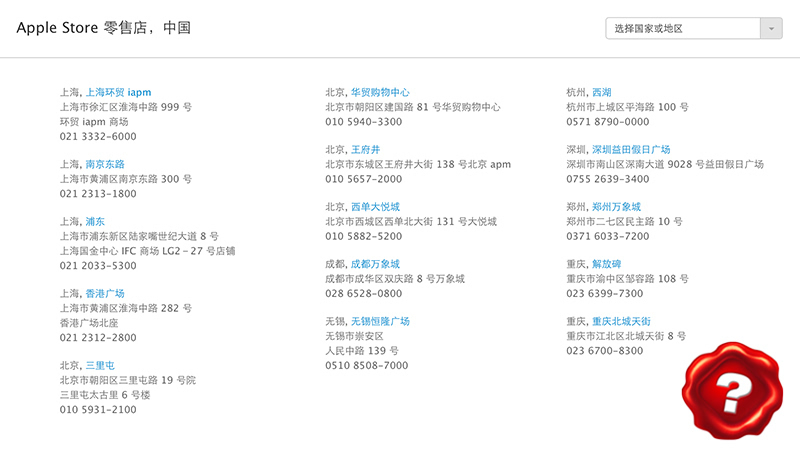Viewport: 800px width, 458px height.
Task: Click the Apple Store 零售店，中国 page heading
Action: point(104,28)
